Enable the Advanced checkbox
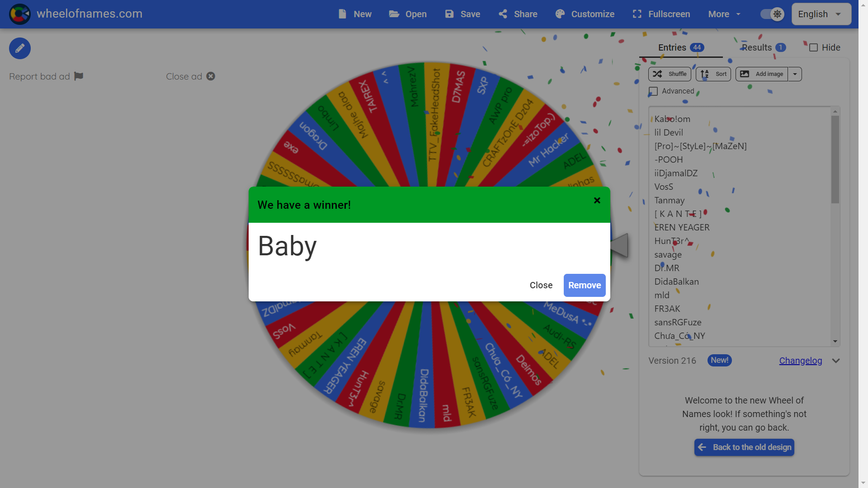This screenshot has width=868, height=488. [653, 91]
